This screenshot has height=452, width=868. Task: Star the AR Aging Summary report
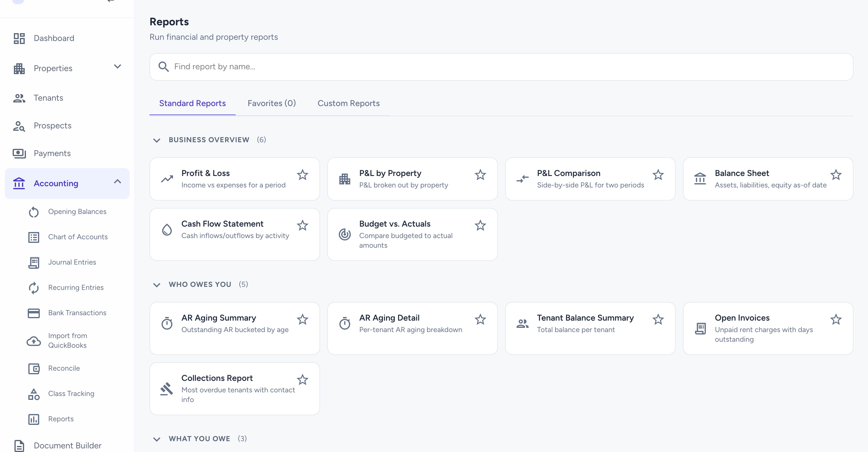point(303,319)
